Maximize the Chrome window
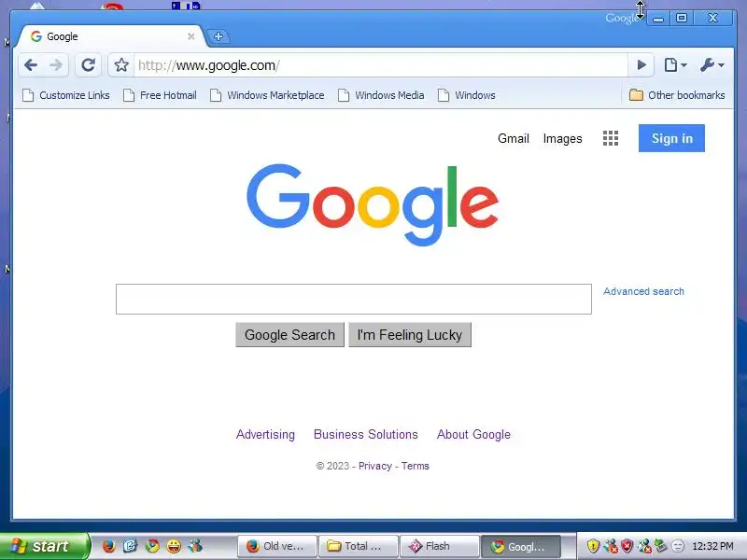Screen dimensions: 747x560 682,18
